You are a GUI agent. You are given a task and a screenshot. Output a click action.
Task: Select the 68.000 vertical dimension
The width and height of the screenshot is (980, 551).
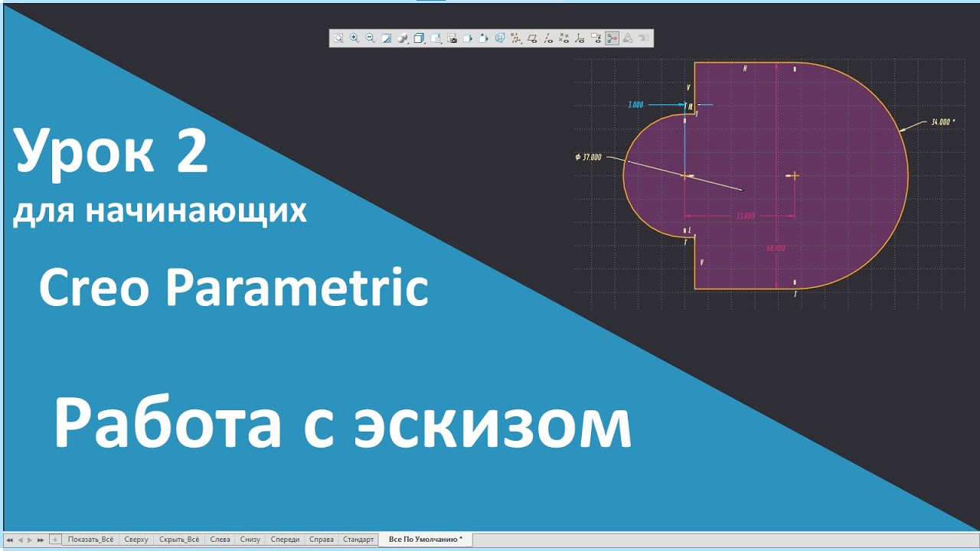pos(776,248)
